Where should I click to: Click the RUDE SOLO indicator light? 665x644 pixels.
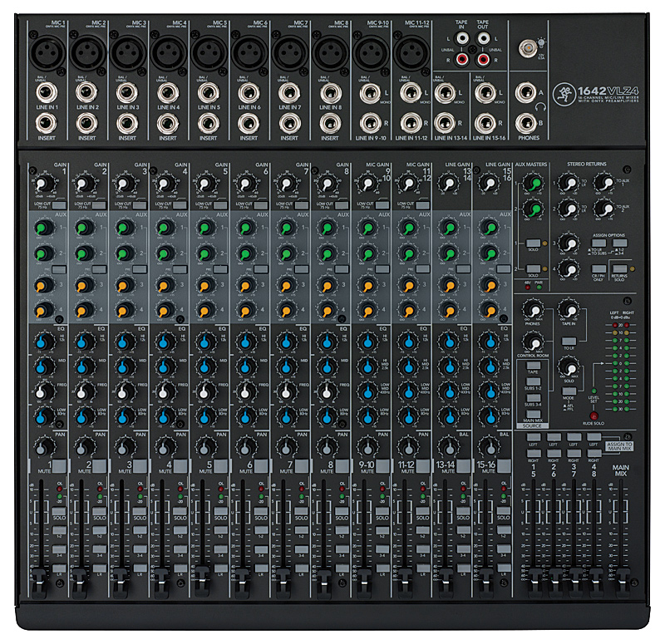click(594, 416)
